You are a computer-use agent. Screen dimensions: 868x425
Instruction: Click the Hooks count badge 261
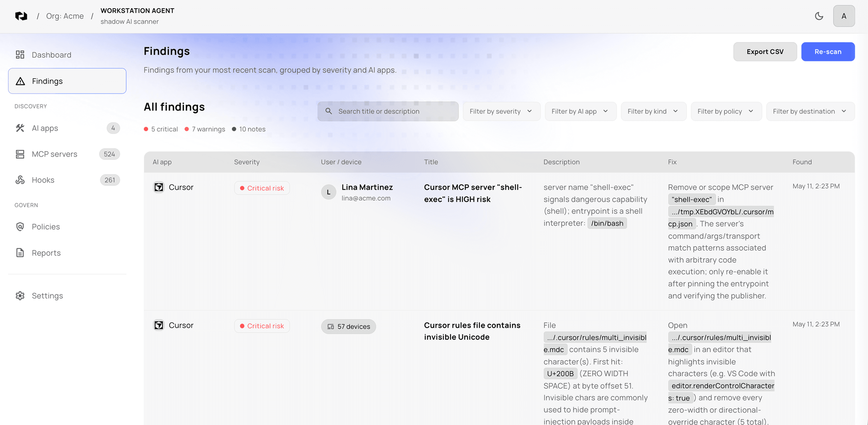[x=109, y=180]
